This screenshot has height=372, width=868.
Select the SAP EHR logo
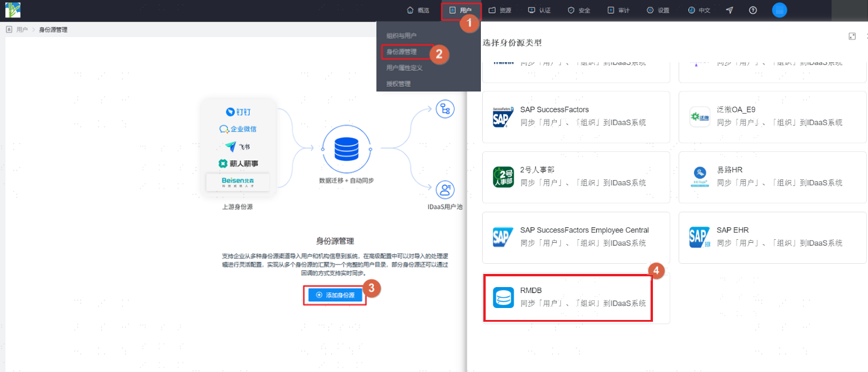[700, 237]
